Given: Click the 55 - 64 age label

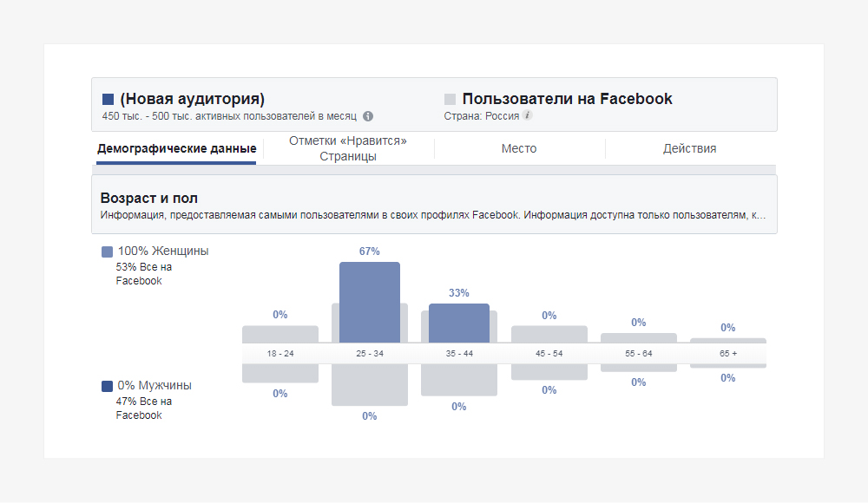Looking at the screenshot, I should 638,354.
